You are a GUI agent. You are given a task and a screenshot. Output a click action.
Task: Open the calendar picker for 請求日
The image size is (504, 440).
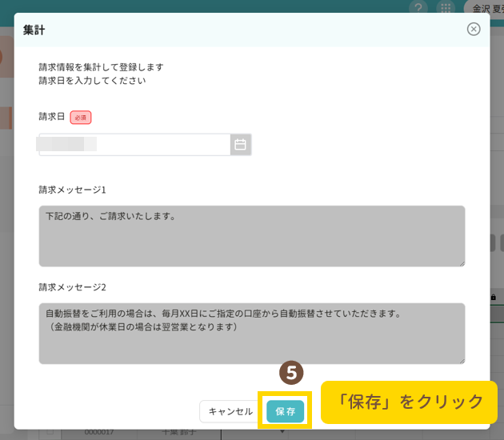(x=240, y=145)
